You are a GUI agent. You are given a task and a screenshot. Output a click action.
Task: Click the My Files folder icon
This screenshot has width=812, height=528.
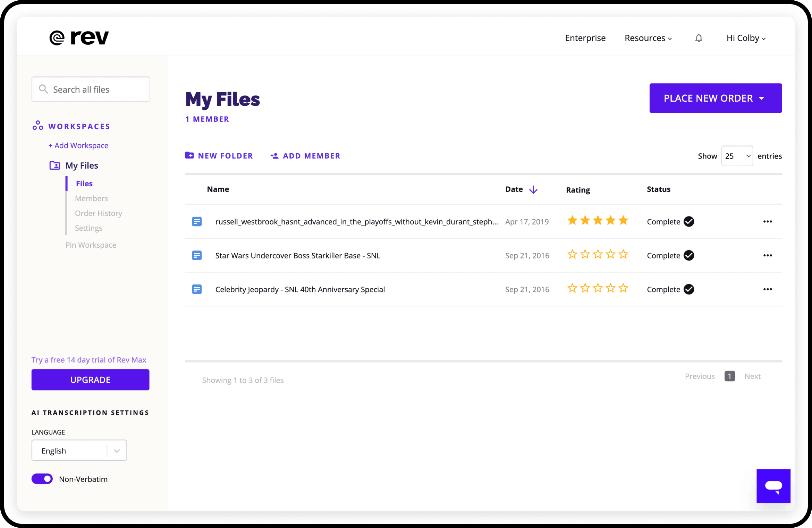tap(54, 165)
